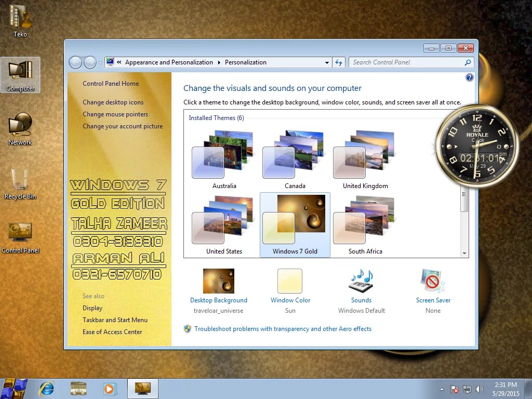Click Appearance and Personalization breadcrumb
532x399 pixels.
pyautogui.click(x=169, y=62)
